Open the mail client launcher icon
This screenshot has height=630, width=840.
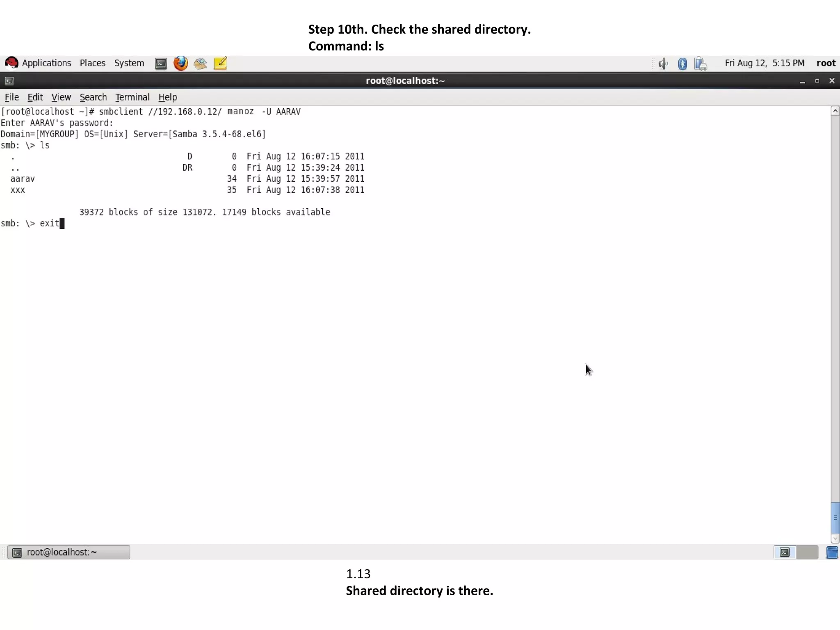click(200, 64)
